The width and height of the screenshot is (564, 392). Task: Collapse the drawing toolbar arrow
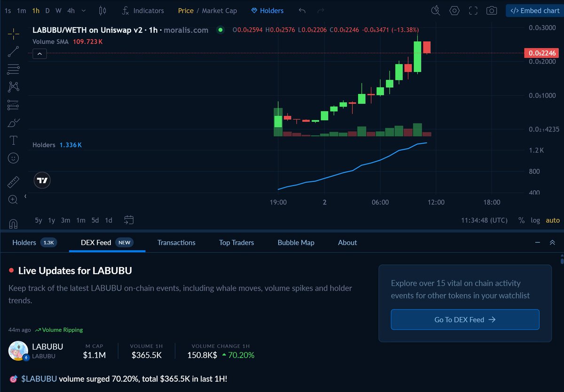pos(25,196)
